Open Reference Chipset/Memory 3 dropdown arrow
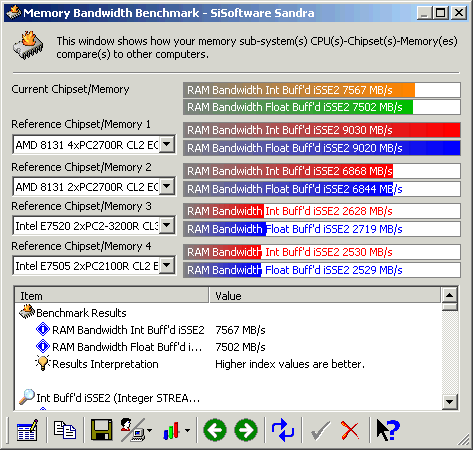Viewport: 473px width, 450px height. (x=167, y=226)
